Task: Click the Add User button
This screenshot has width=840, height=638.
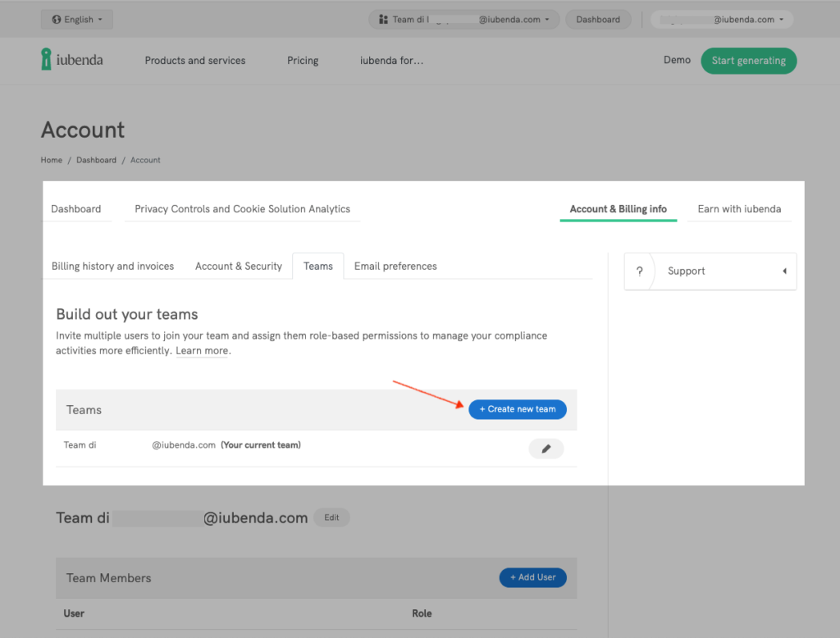Action: click(532, 577)
